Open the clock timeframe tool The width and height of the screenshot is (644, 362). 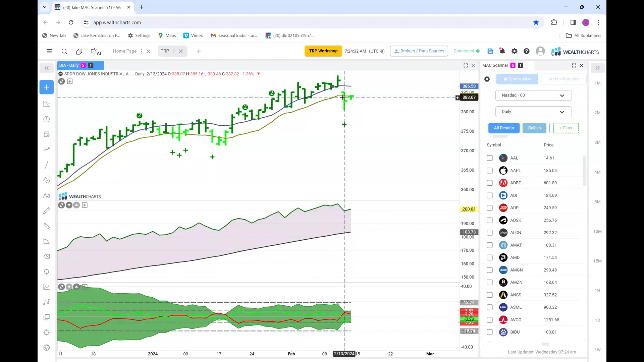tap(47, 119)
